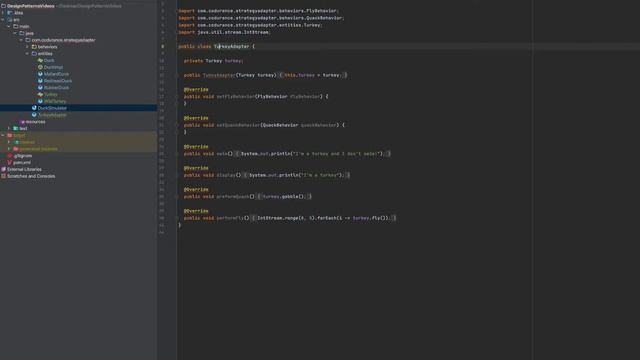Click the DesignPatternsVideos project root icon

tap(3, 6)
